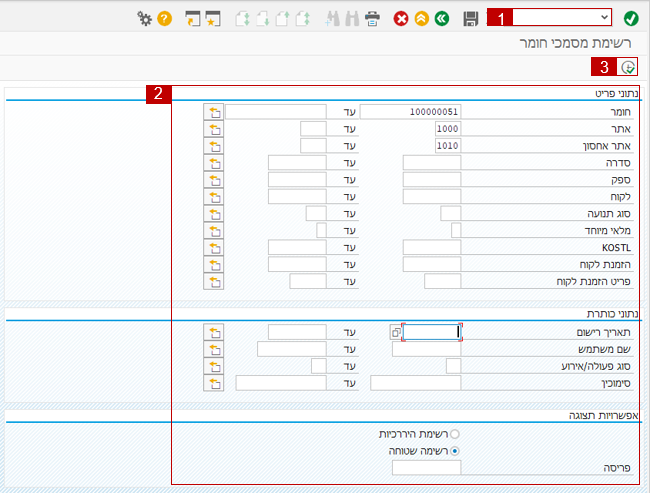Viewport: 650px width, 493px height.
Task: Click the אתר field containing 1000
Action: 448,129
